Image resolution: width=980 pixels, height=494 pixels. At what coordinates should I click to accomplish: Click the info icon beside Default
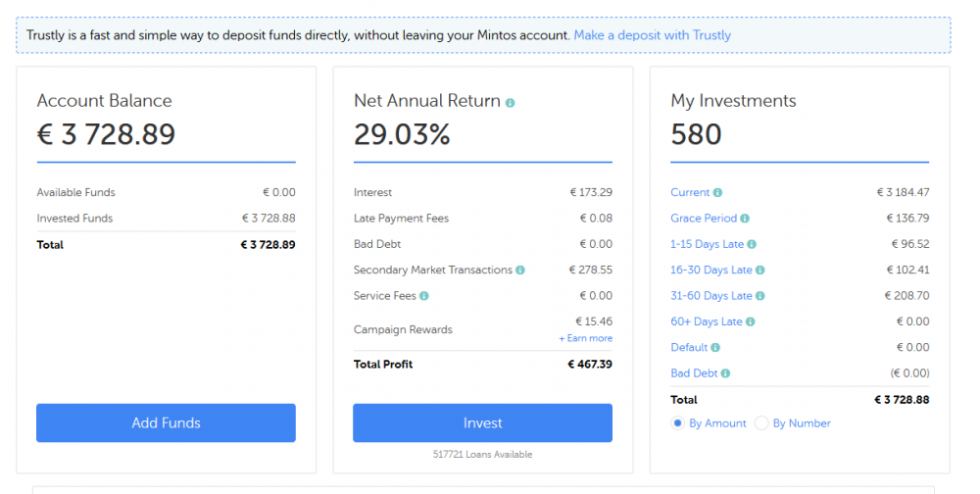[x=716, y=348]
